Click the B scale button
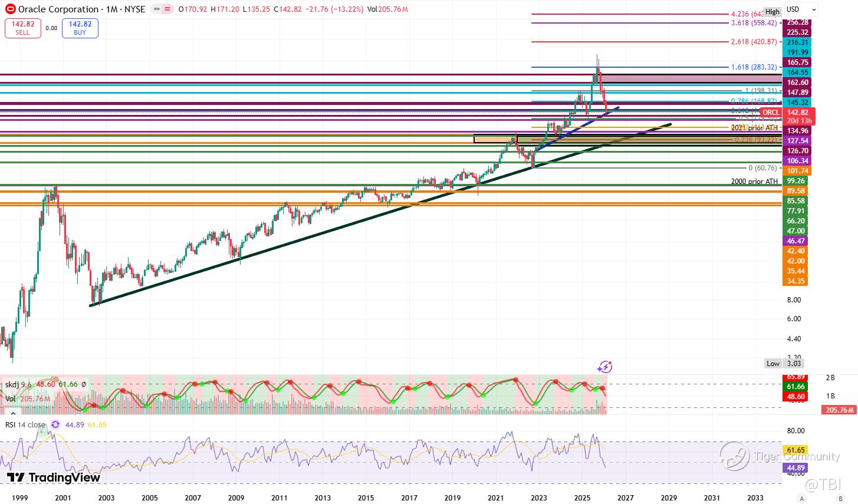The width and height of the screenshot is (858, 504). [x=840, y=498]
